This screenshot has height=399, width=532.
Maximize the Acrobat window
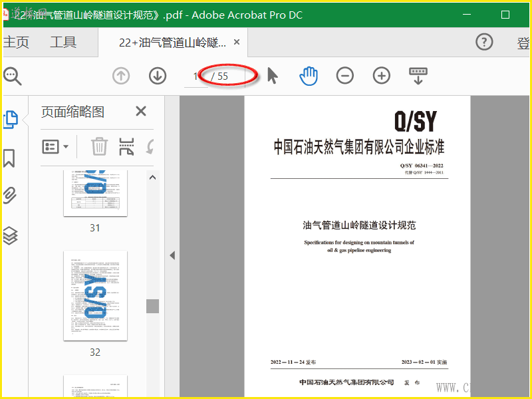pos(505,15)
